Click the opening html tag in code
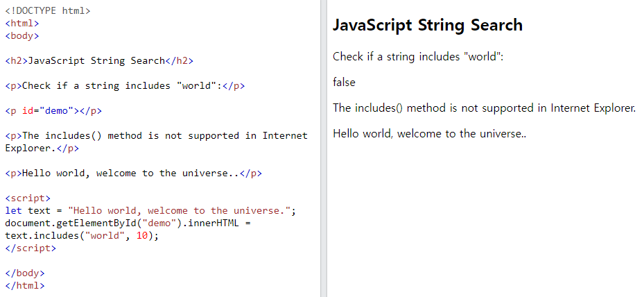 tap(22, 24)
